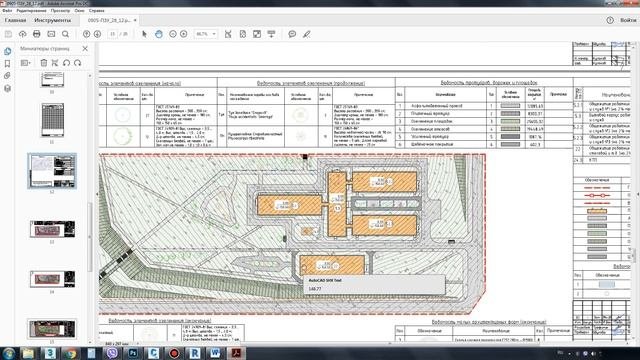Go to the previous page arrow
Image resolution: width=640 pixels, height=360 pixels.
(87, 34)
